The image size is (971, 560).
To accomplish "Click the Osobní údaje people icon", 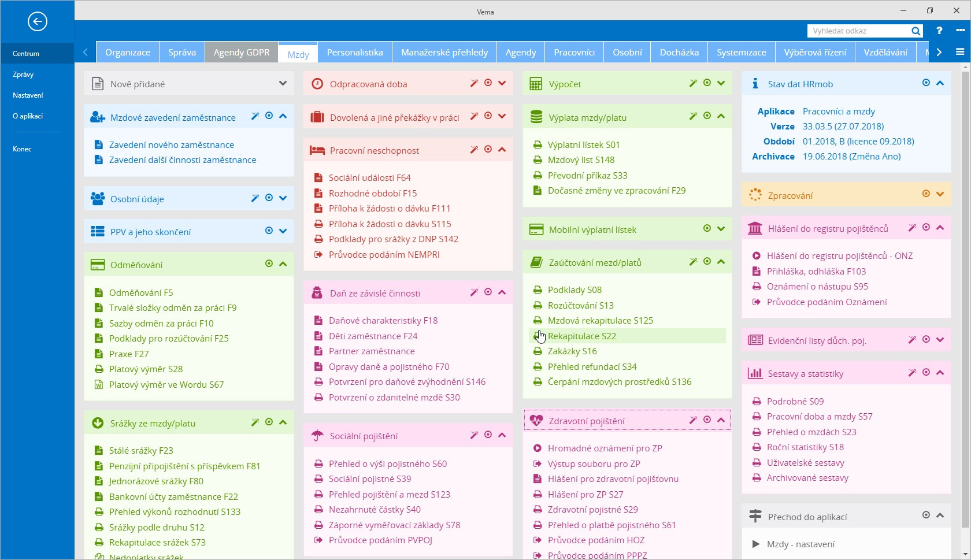I will (97, 199).
